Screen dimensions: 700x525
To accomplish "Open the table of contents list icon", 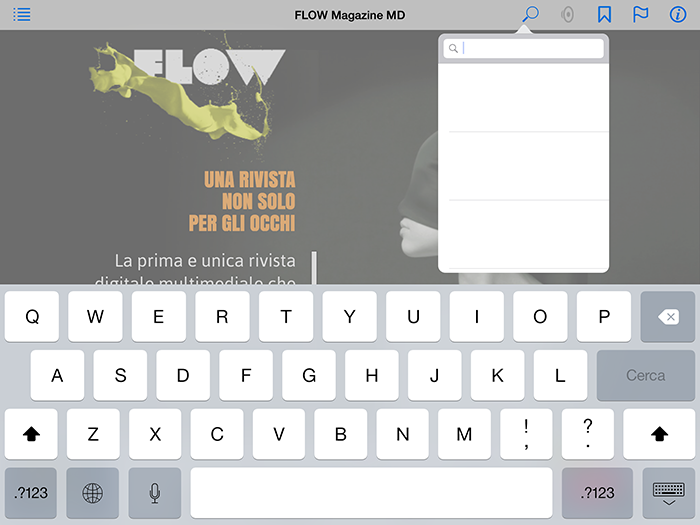I will (21, 15).
